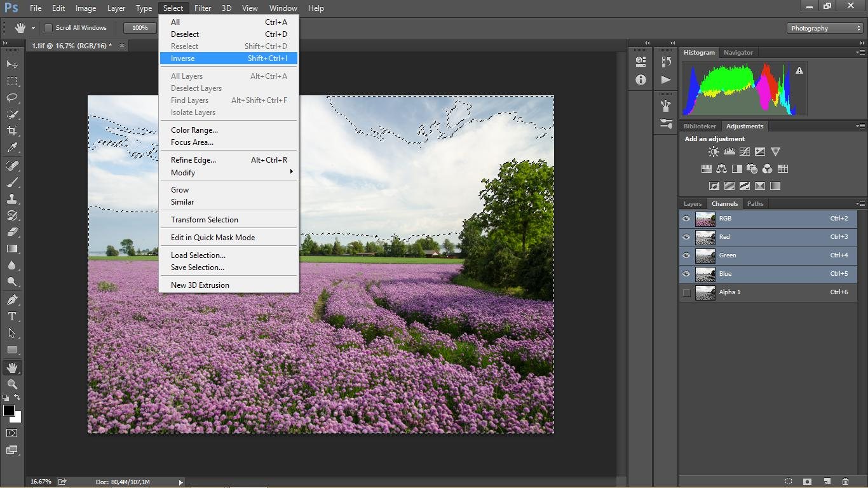Select the Horizontal Type tool
The width and height of the screenshot is (868, 488).
click(12, 316)
